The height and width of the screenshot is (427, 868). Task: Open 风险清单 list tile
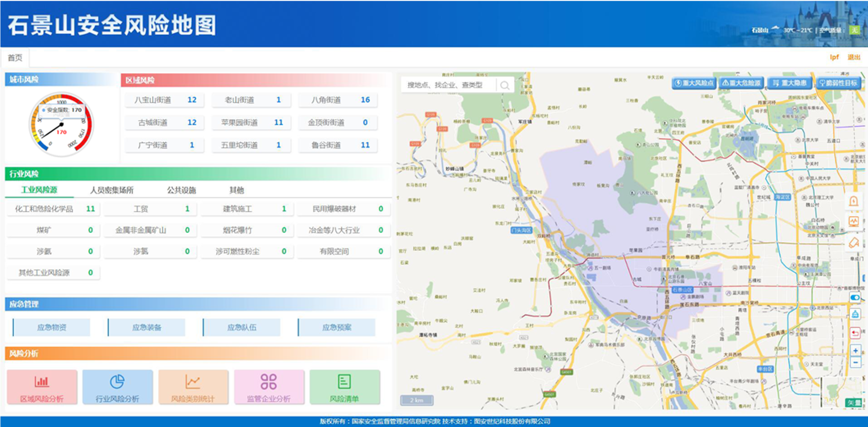344,387
